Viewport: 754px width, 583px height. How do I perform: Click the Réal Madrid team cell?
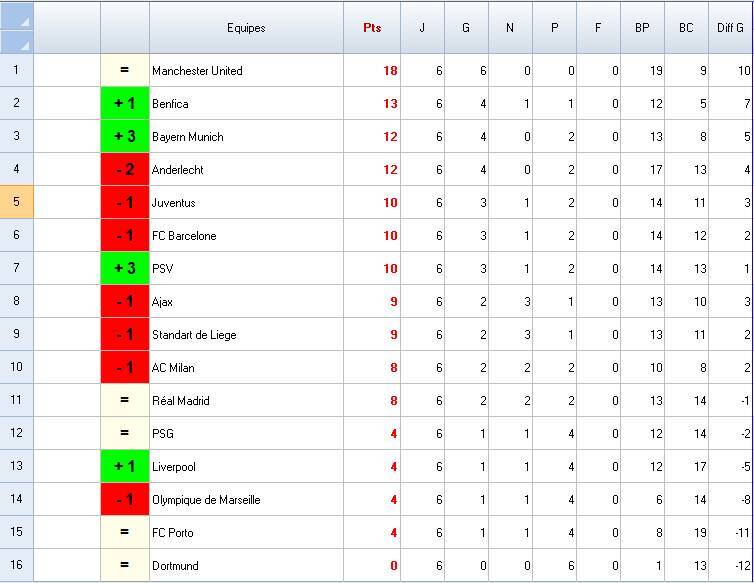coord(246,401)
